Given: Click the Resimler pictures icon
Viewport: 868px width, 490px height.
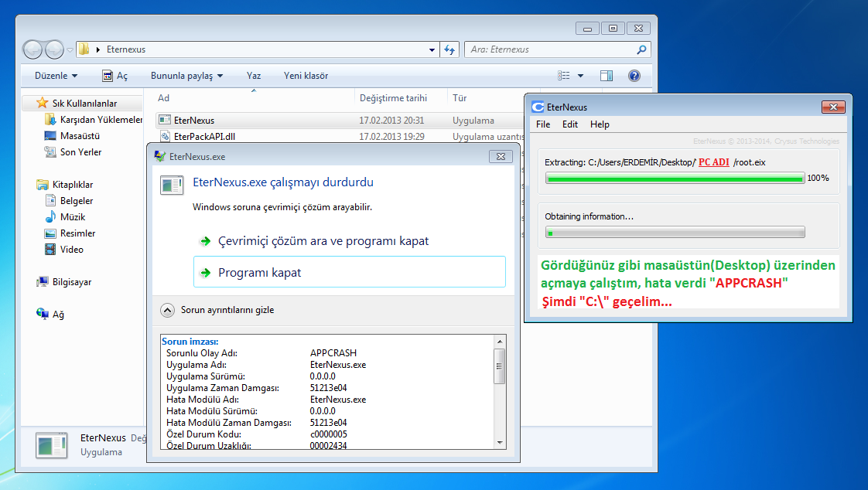Looking at the screenshot, I should tap(50, 233).
